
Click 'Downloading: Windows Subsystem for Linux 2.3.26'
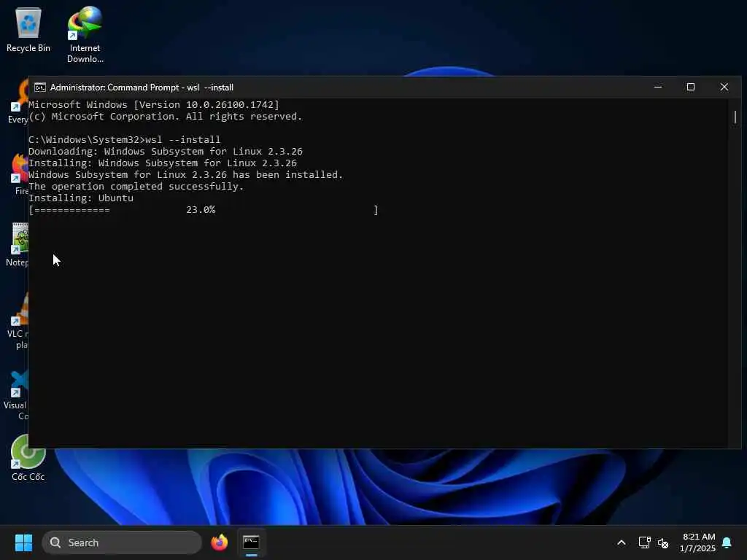coord(166,152)
